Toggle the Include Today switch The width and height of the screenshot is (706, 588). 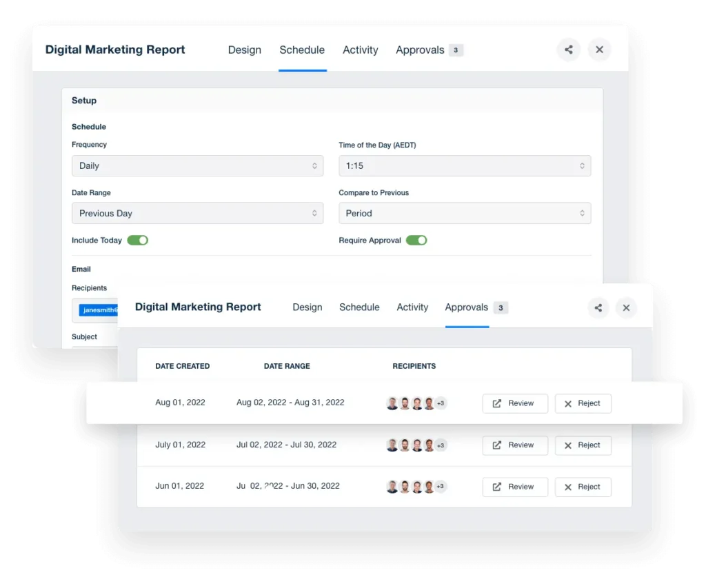[137, 241]
